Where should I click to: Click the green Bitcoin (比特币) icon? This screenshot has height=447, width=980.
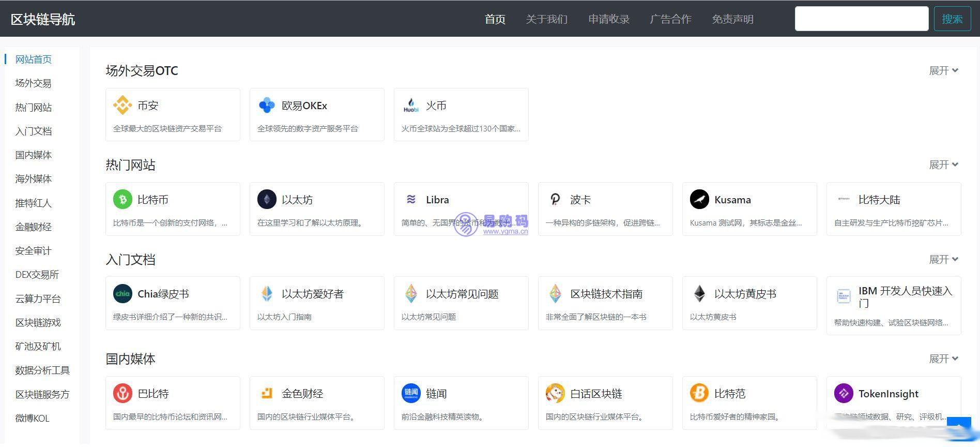pyautogui.click(x=122, y=200)
